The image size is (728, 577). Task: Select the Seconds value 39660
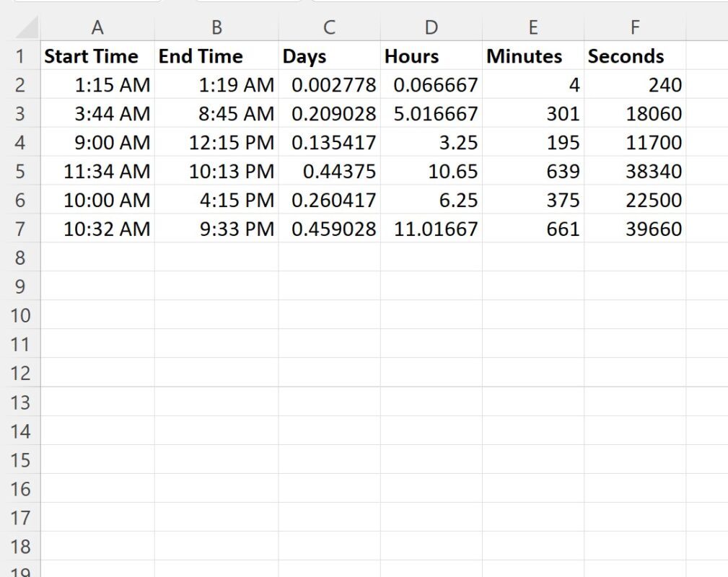(634, 229)
